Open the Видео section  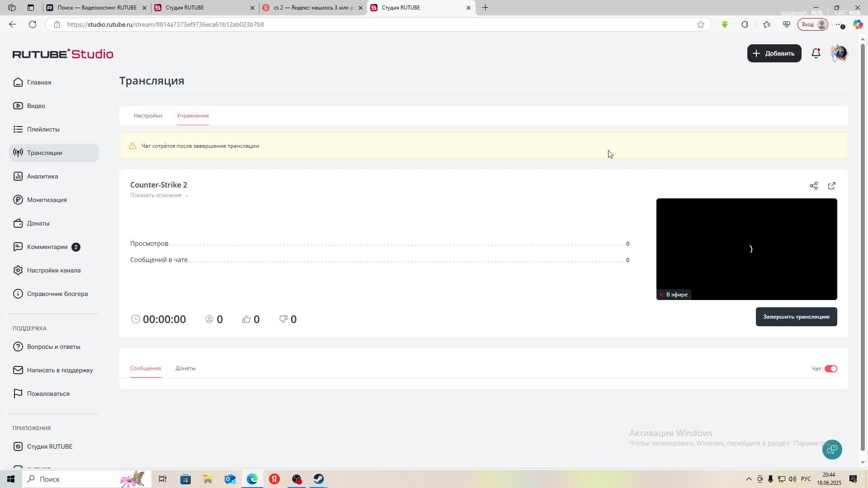53,106
